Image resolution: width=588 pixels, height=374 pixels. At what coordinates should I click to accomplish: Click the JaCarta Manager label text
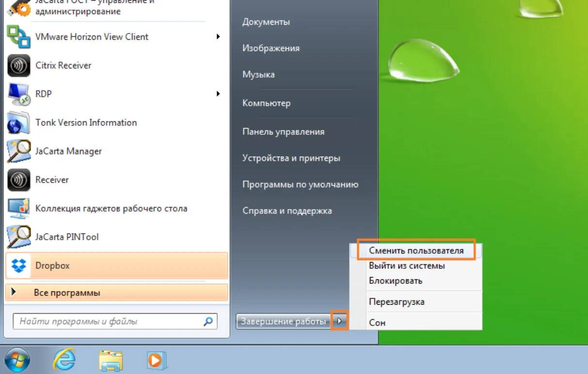69,151
